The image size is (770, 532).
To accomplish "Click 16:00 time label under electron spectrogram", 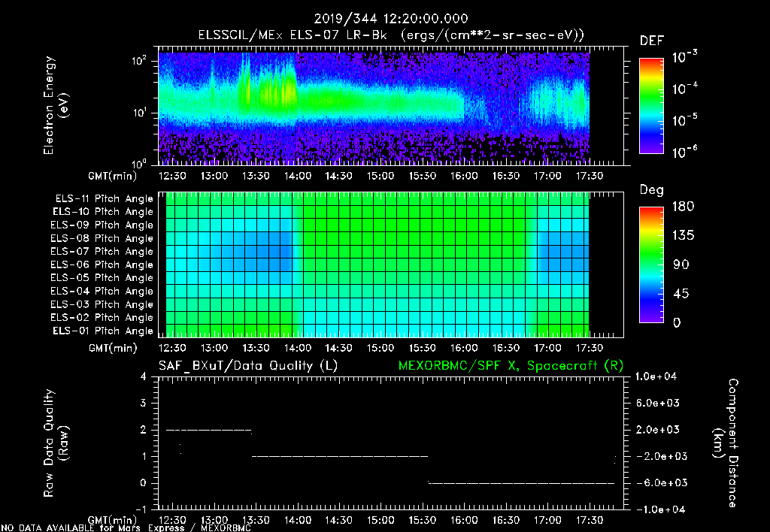I will click(x=464, y=176).
